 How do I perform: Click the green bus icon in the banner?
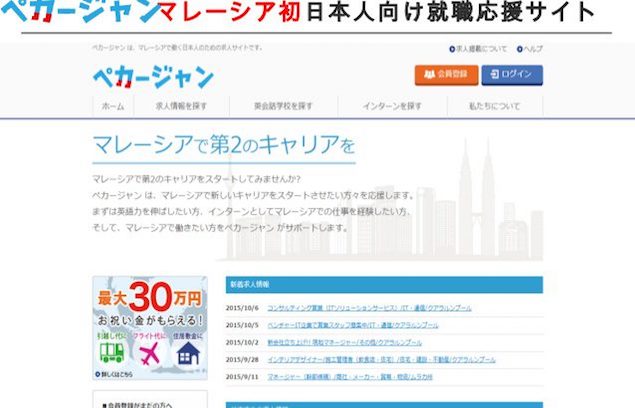tap(112, 352)
